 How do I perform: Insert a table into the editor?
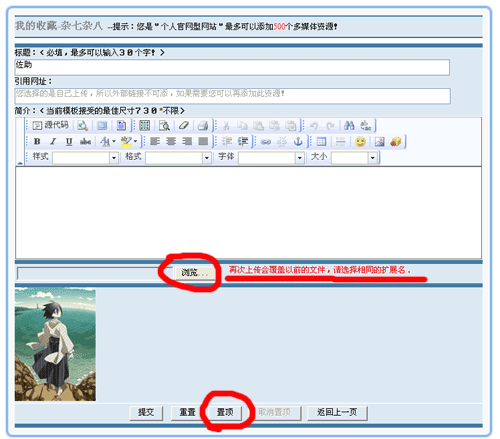pos(321,142)
